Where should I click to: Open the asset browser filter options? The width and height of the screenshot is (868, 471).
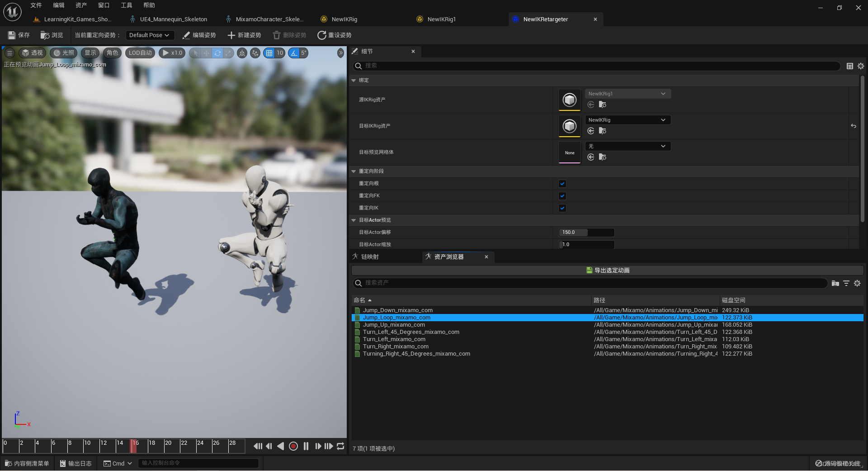click(846, 283)
